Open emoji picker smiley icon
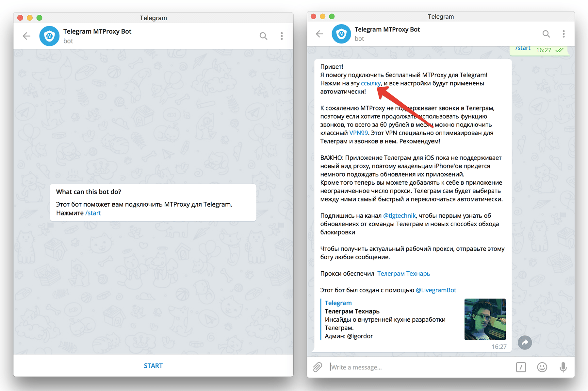 pyautogui.click(x=542, y=367)
